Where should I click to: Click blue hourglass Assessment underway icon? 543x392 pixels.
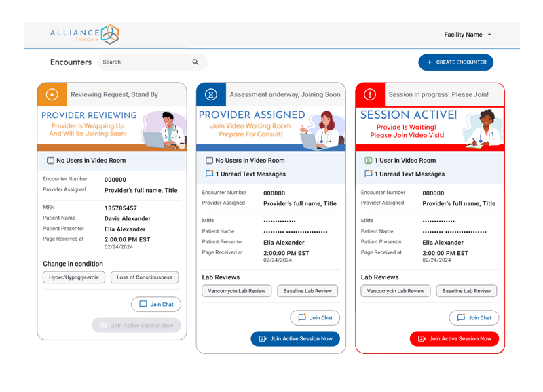pyautogui.click(x=210, y=95)
